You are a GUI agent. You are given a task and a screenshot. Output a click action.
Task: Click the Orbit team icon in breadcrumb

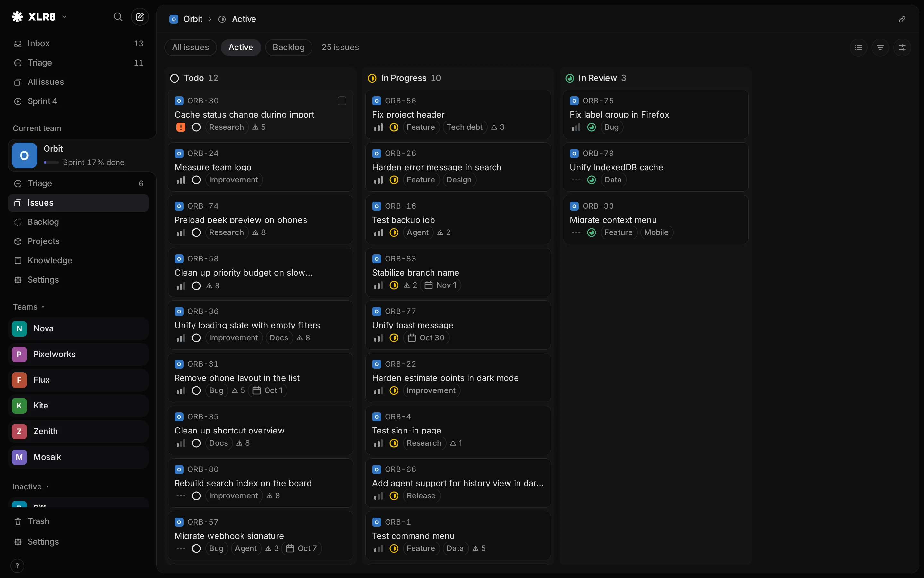(x=174, y=19)
